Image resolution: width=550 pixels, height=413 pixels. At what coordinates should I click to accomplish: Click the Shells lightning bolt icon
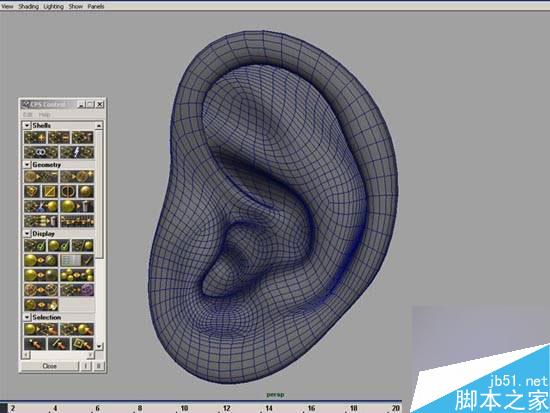[x=77, y=152]
